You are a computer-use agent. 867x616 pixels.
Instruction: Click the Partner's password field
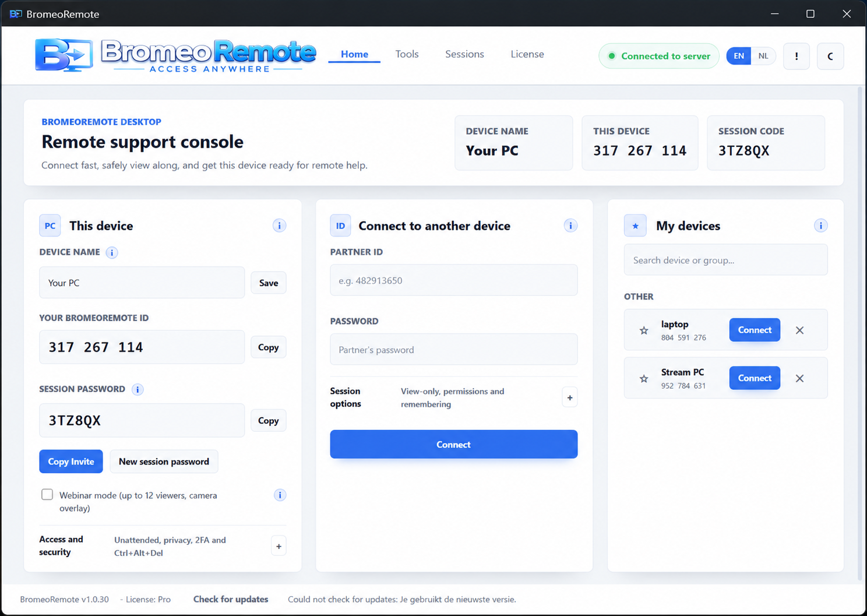[x=454, y=350]
